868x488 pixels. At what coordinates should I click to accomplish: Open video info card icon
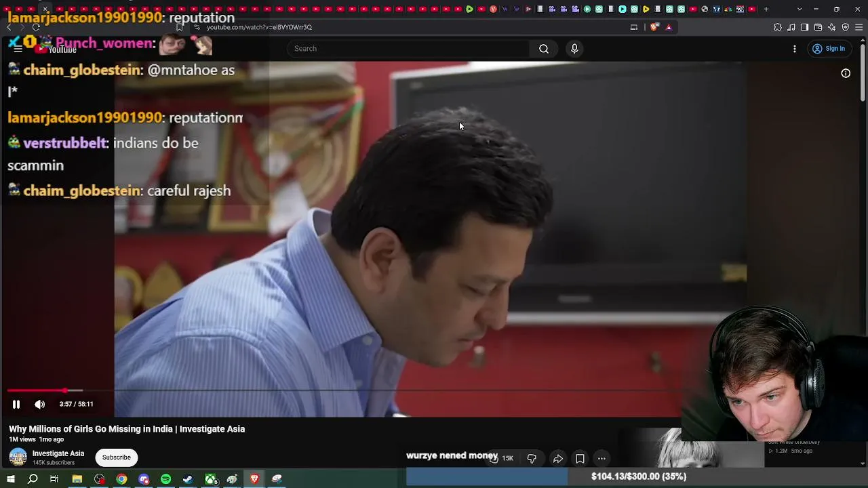[x=846, y=73]
